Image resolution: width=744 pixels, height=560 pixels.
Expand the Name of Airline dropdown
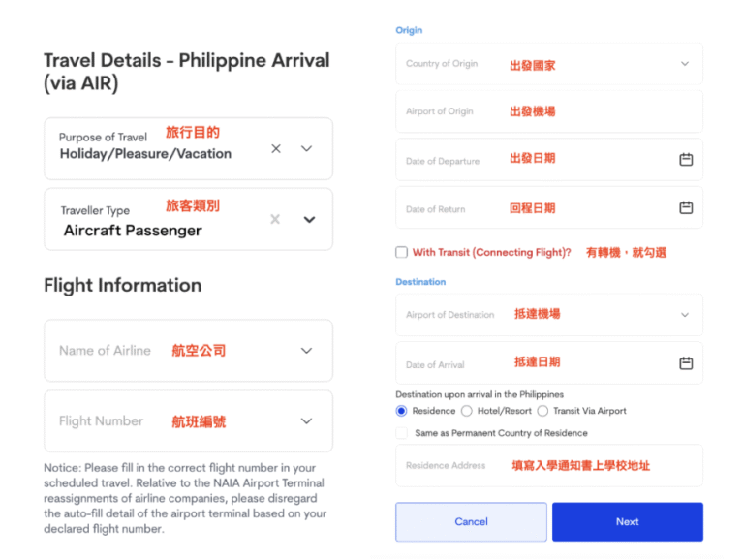[307, 351]
